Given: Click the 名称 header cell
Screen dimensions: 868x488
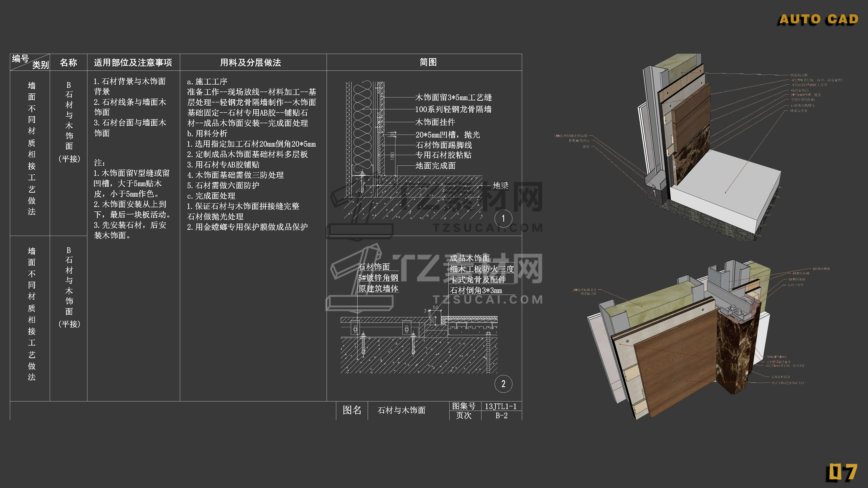Looking at the screenshot, I should [x=68, y=63].
